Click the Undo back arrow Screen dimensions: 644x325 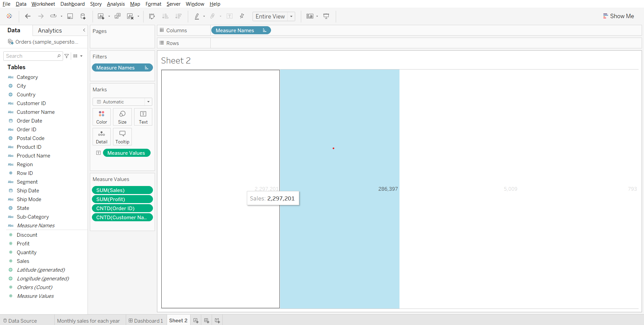(28, 16)
